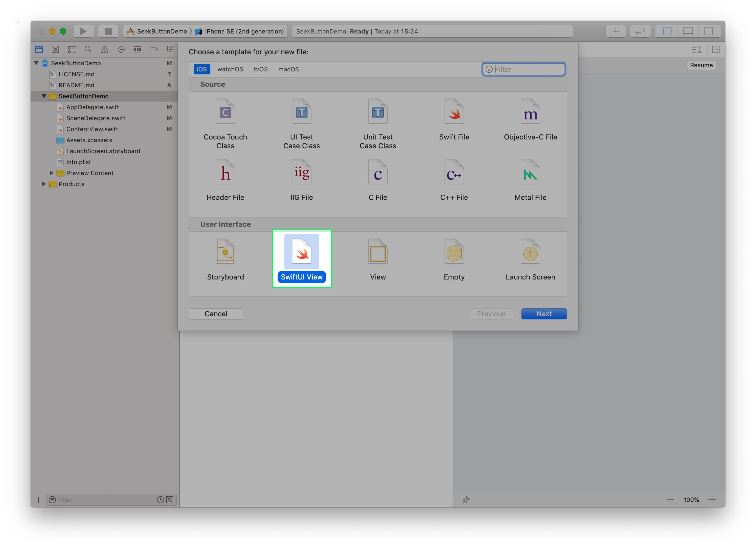This screenshot has width=756, height=548.
Task: Select the Swift File template icon
Action: [454, 112]
